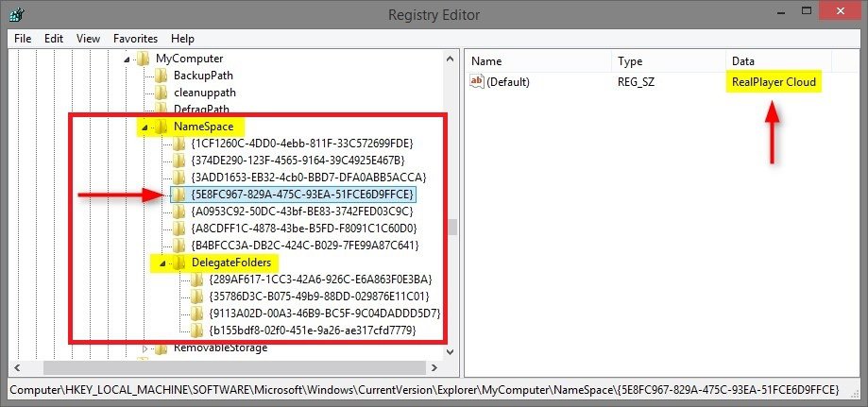The width and height of the screenshot is (868, 407).
Task: Click the folder icon beside MyComputer key
Action: [x=143, y=59]
